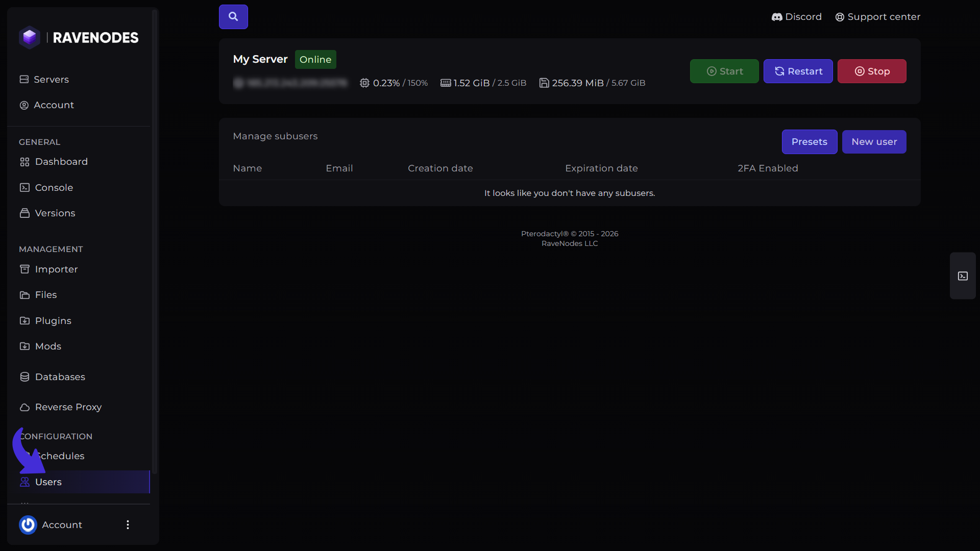Open Reverse Proxy settings

pos(61,407)
